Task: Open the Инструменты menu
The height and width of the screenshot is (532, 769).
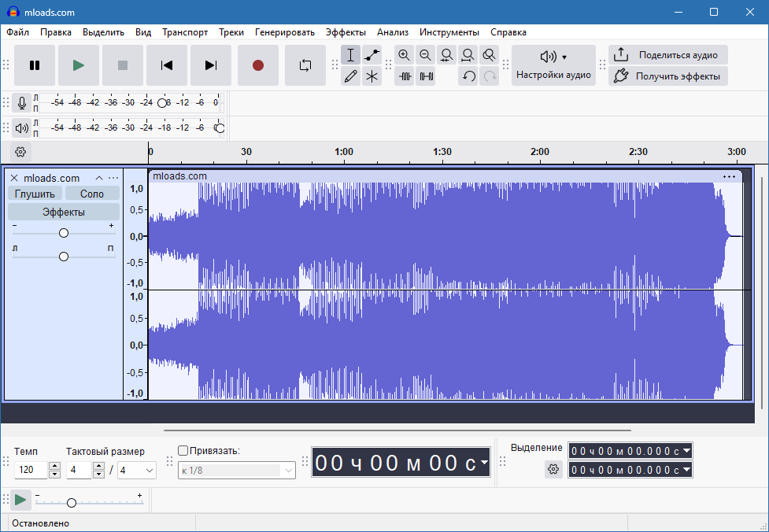Action: [x=449, y=32]
